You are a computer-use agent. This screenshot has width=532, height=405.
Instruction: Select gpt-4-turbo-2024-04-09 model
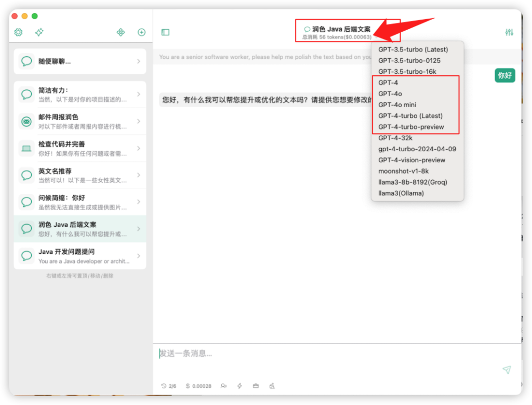click(x=417, y=149)
